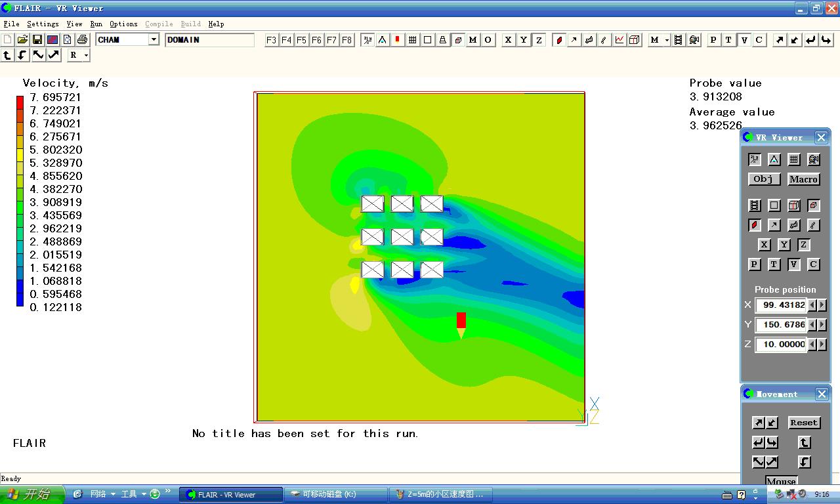Click the Obj button in VR Viewer
The width and height of the screenshot is (840, 504).
763,179
